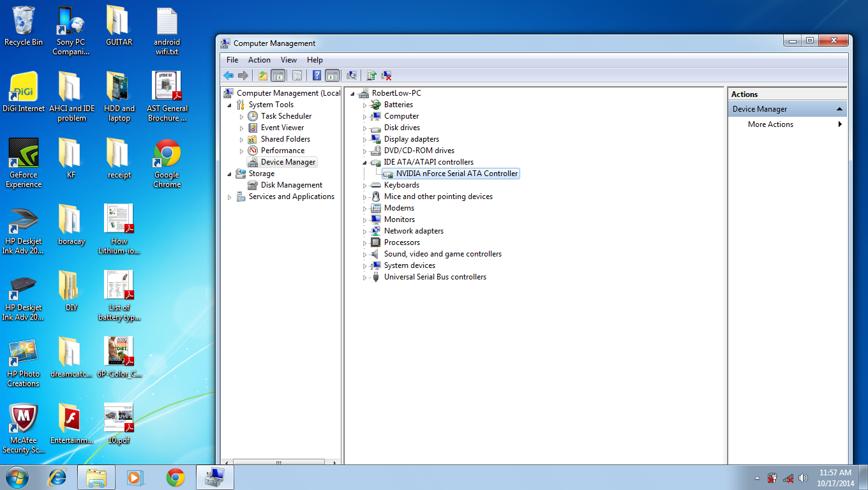Image resolution: width=868 pixels, height=490 pixels.
Task: Click Sound, video and game controllers
Action: (443, 254)
